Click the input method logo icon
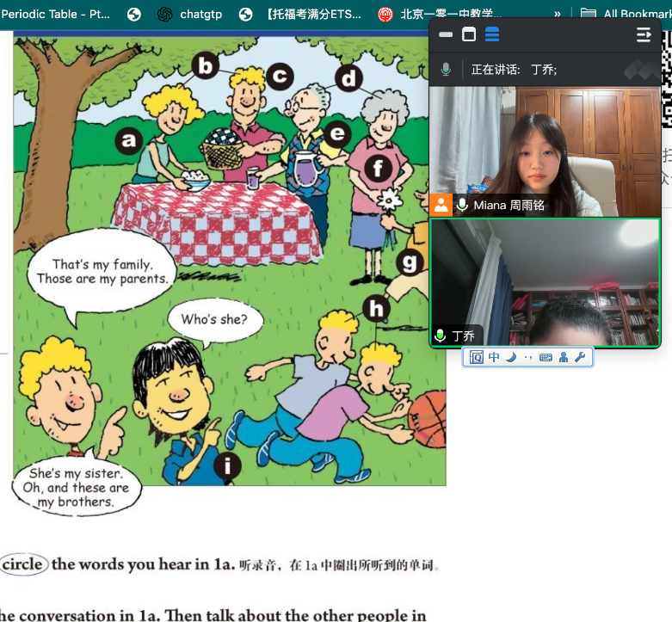This screenshot has width=672, height=622. tap(476, 357)
